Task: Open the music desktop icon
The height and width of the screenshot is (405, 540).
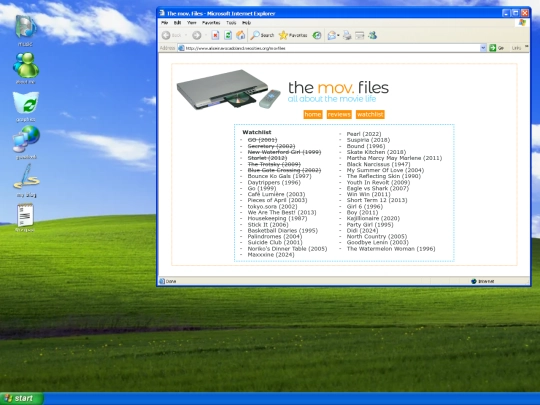Action: click(x=25, y=27)
